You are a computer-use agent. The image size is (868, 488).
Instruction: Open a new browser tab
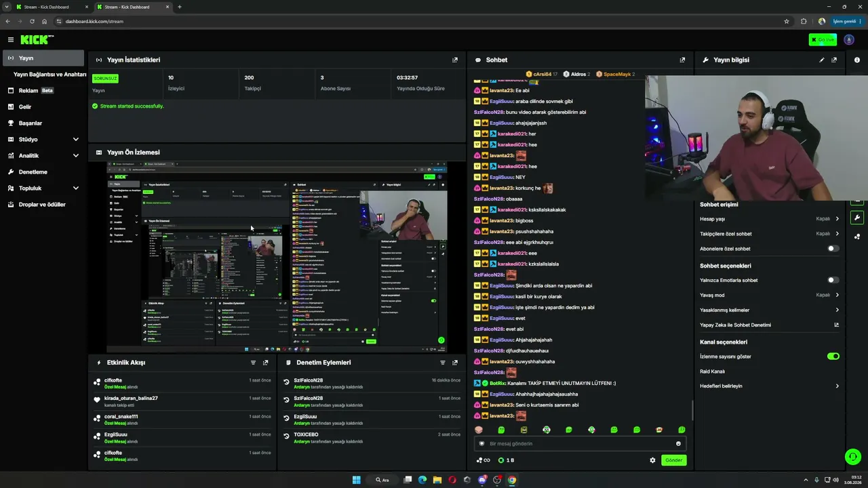179,7
